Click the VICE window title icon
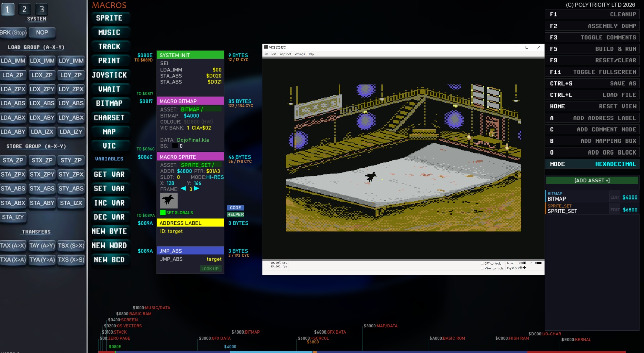This screenshot has height=353, width=644. click(266, 47)
